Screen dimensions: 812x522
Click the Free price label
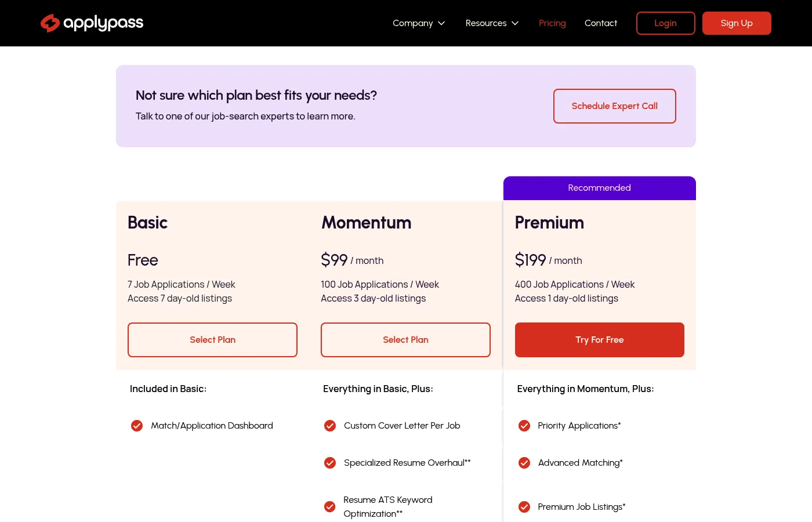pos(143,260)
